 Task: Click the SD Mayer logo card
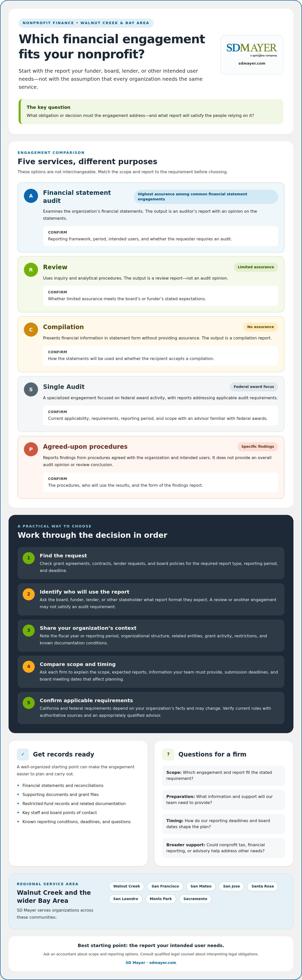point(252,55)
